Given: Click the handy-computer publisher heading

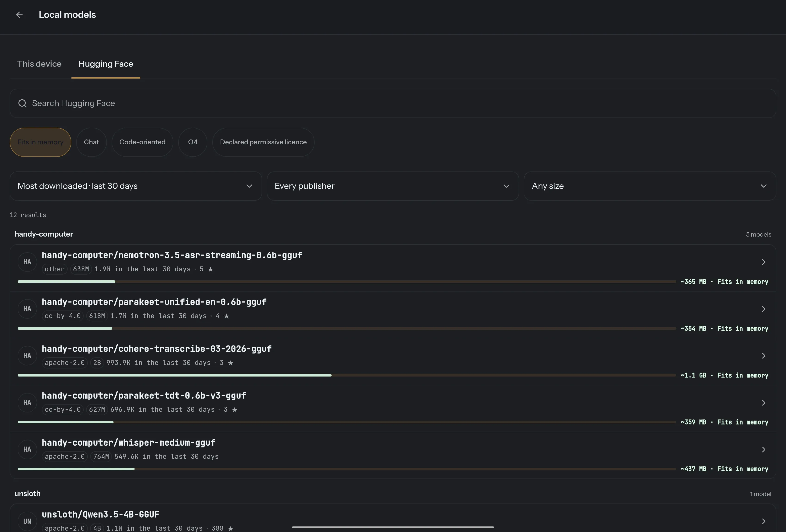Looking at the screenshot, I should [x=44, y=234].
